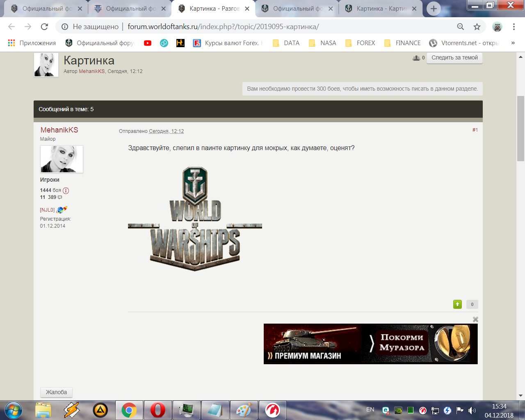This screenshot has height=420, width=525.
Task: Open Chrome from the taskbar
Action: (x=129, y=410)
